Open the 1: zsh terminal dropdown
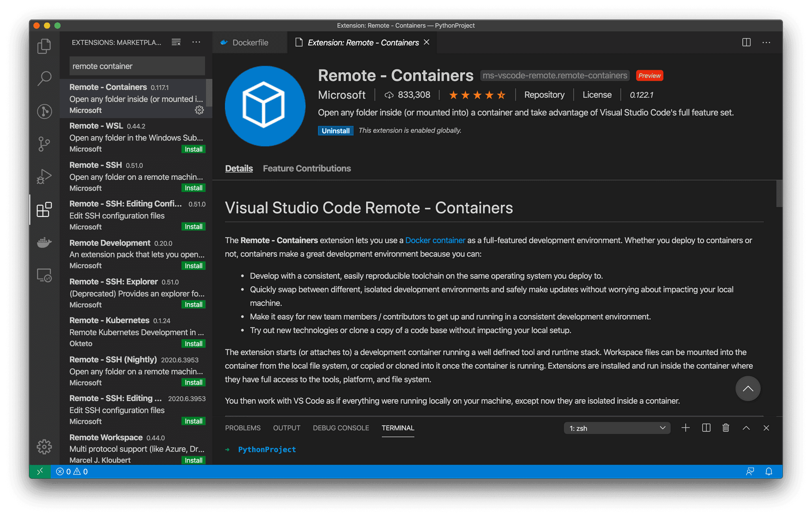 [x=617, y=428]
